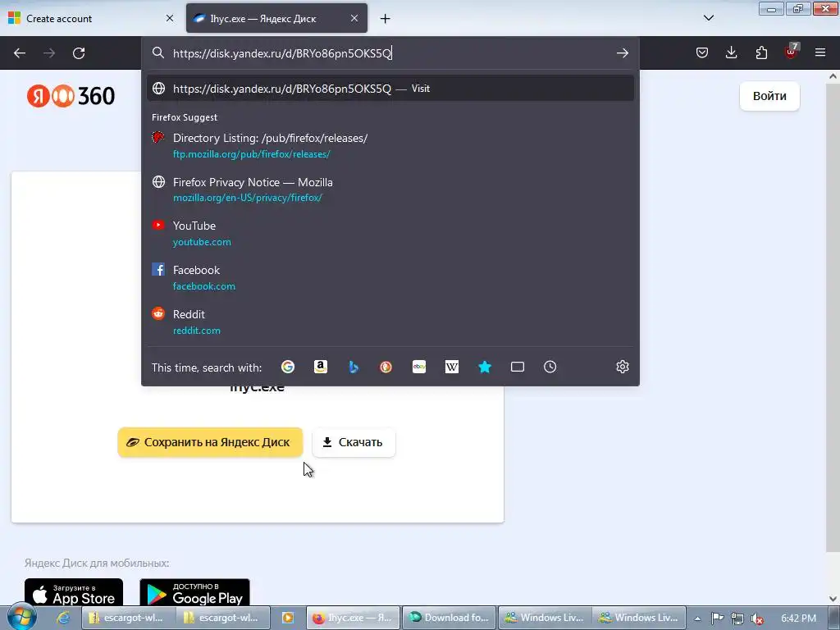Image resolution: width=840 pixels, height=630 pixels.
Task: Open search settings gear icon
Action: click(x=622, y=367)
